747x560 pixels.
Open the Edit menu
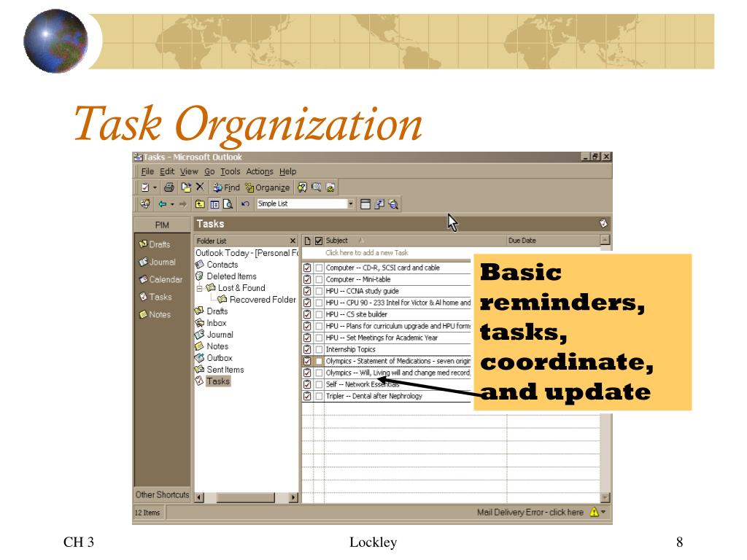[x=167, y=171]
